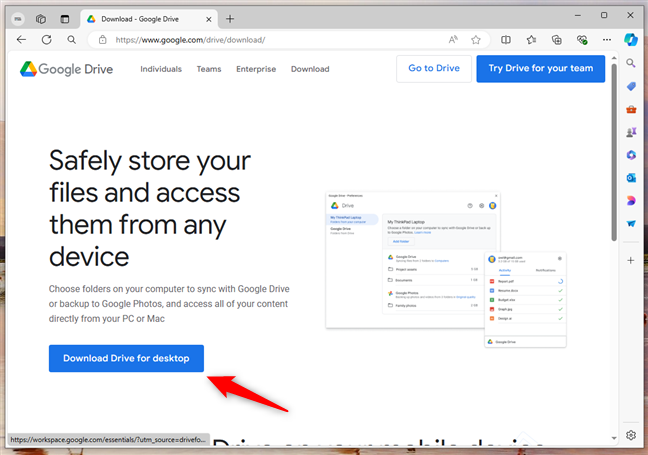Open the Favorites list icon
Viewport: 648px width, 455px height.
click(x=531, y=40)
